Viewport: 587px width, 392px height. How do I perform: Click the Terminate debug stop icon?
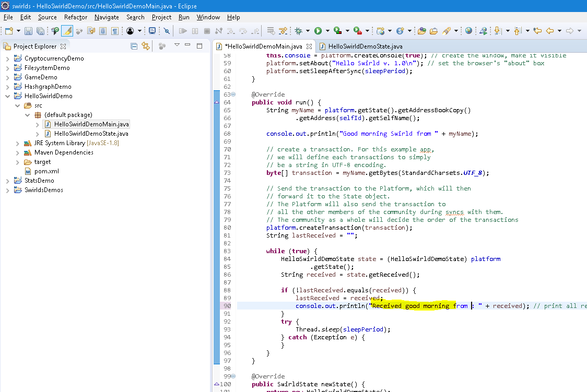click(x=207, y=31)
